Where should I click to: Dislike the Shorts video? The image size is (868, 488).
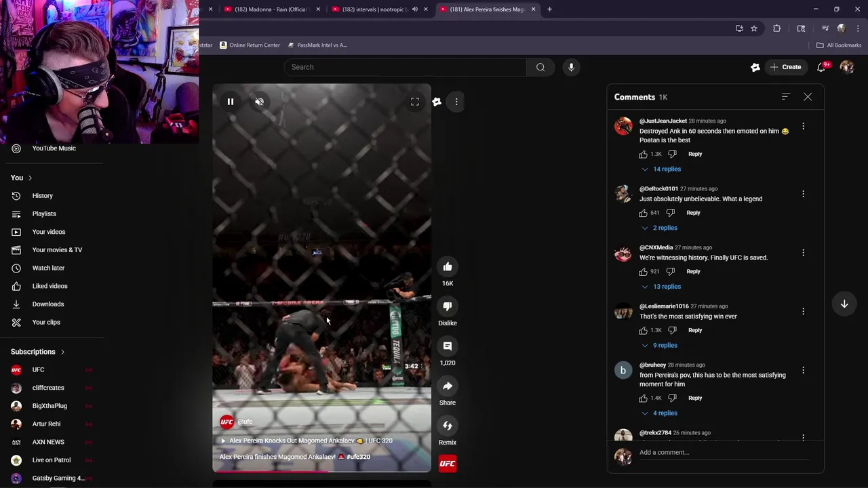448,306
